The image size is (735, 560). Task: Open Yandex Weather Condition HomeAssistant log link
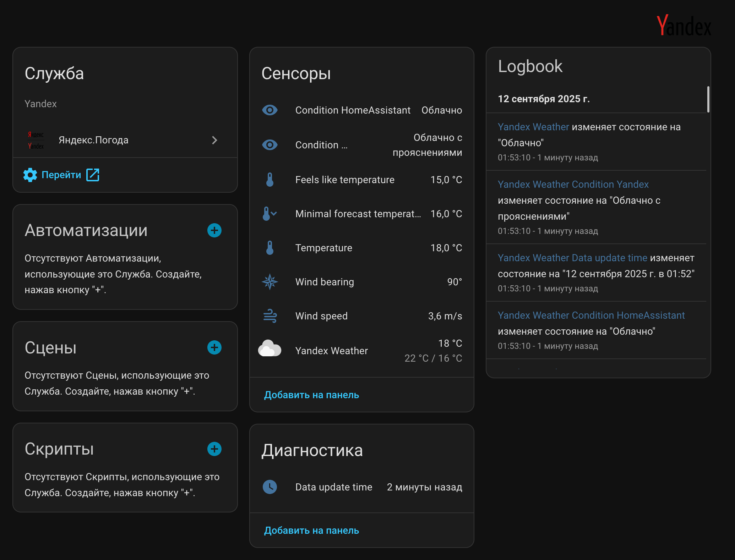pos(591,315)
